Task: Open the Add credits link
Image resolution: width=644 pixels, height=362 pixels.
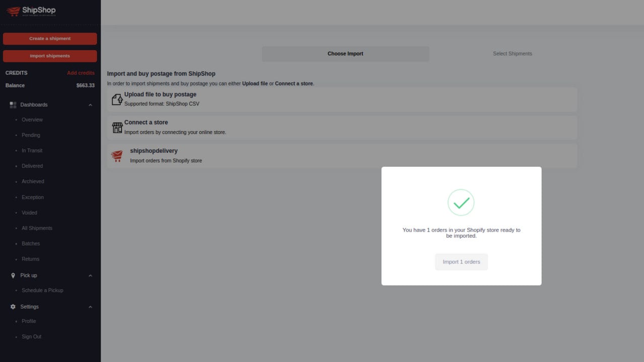Action: coord(80,73)
